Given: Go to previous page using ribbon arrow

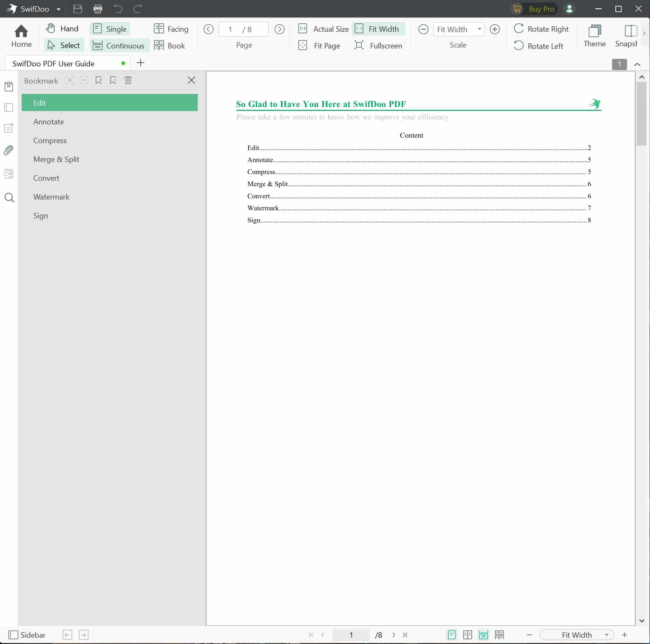Looking at the screenshot, I should click(209, 29).
